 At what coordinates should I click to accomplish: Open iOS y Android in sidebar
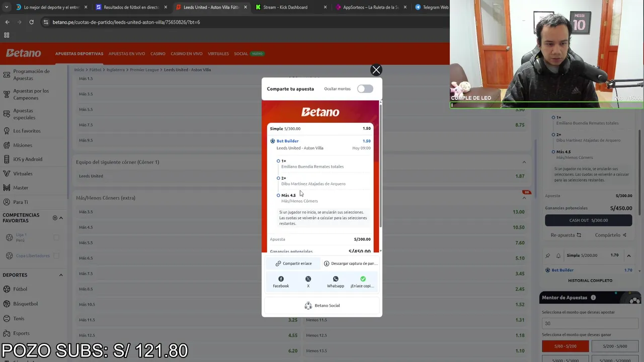28,159
